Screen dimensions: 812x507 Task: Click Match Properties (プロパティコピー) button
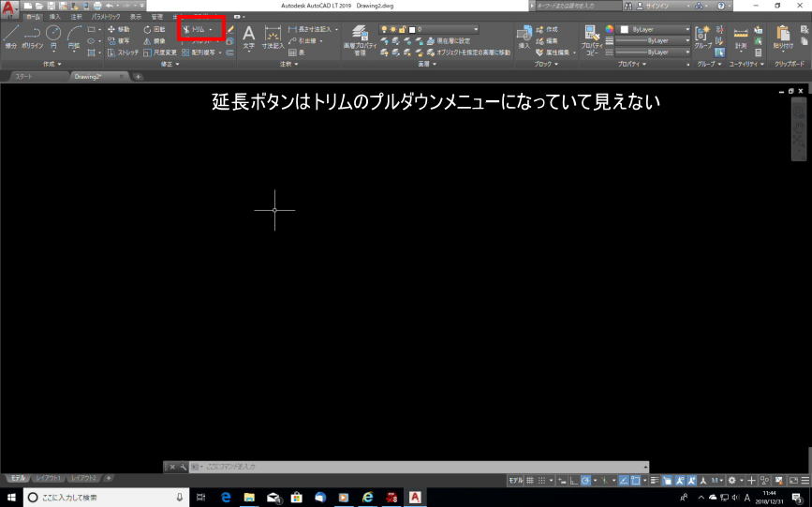click(x=592, y=40)
